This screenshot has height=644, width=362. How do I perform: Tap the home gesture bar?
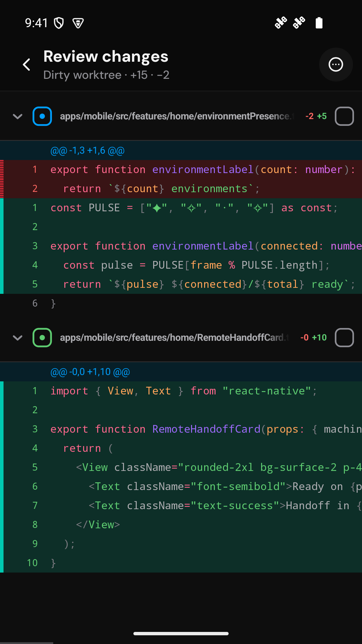coord(181,634)
